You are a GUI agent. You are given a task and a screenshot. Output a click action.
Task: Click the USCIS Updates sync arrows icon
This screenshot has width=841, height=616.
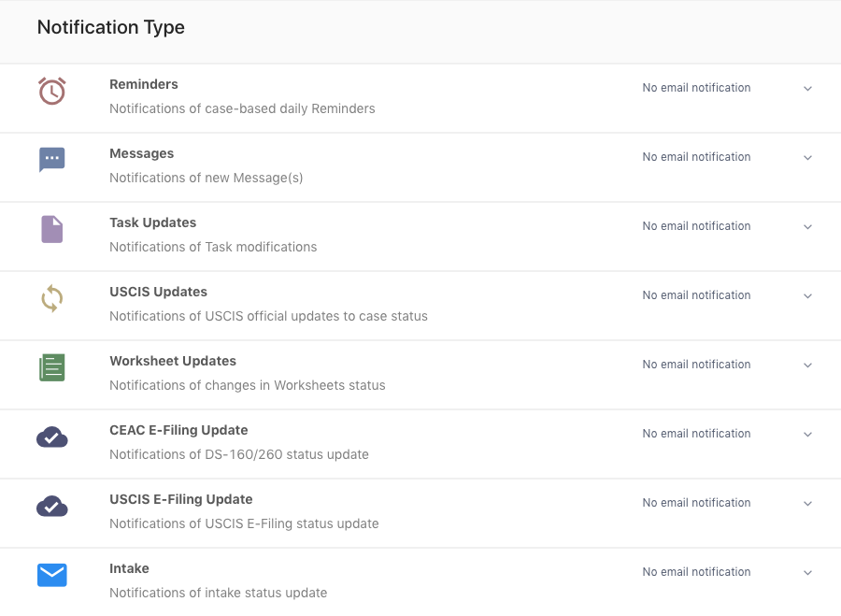(x=52, y=298)
